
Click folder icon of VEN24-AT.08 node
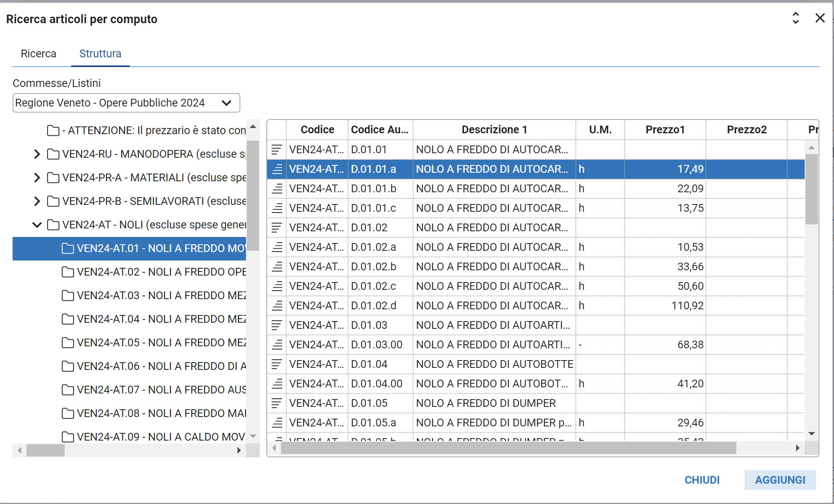coord(68,413)
